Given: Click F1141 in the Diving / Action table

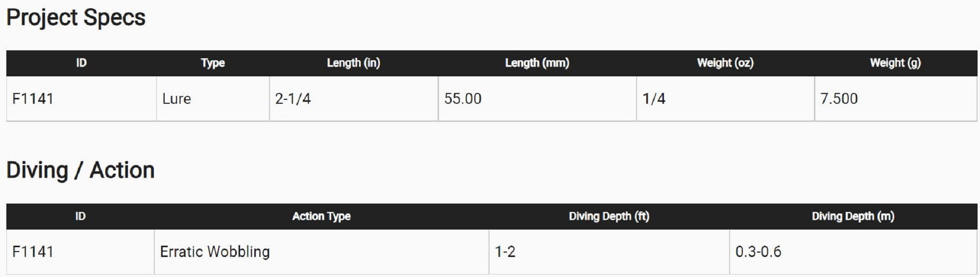Looking at the screenshot, I should (33, 252).
